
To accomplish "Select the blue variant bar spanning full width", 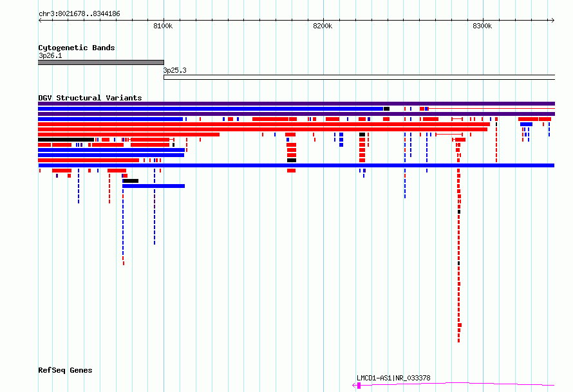I will (x=296, y=165).
